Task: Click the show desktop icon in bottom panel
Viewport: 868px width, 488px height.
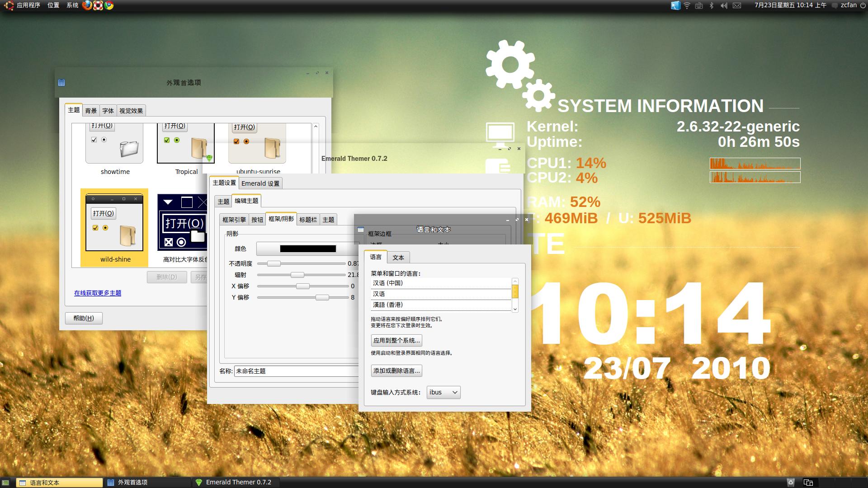Action: point(5,483)
